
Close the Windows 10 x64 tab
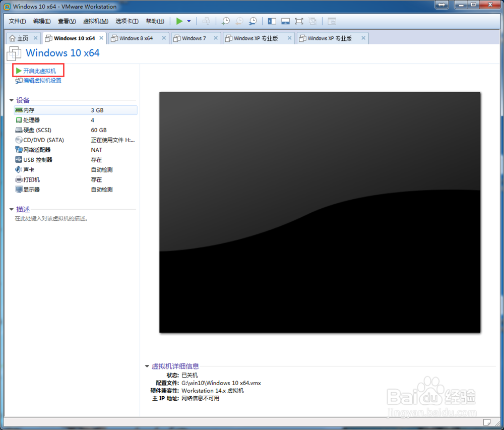click(101, 38)
